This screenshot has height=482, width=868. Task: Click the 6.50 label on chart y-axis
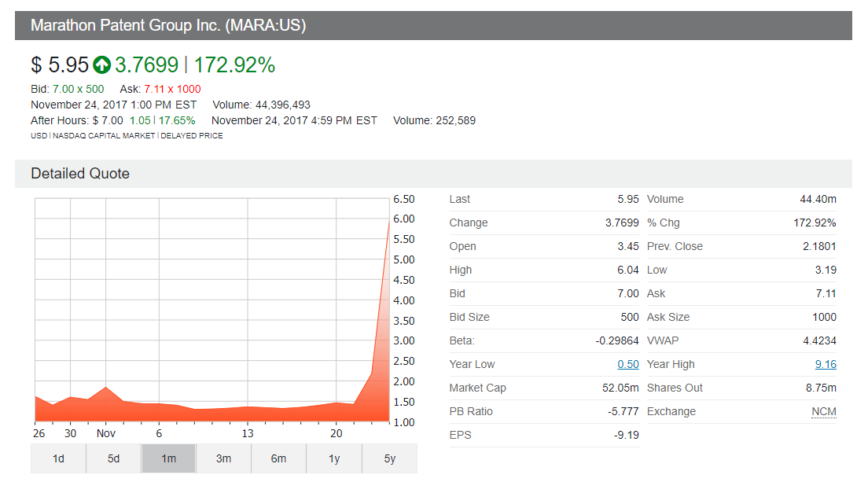(404, 199)
